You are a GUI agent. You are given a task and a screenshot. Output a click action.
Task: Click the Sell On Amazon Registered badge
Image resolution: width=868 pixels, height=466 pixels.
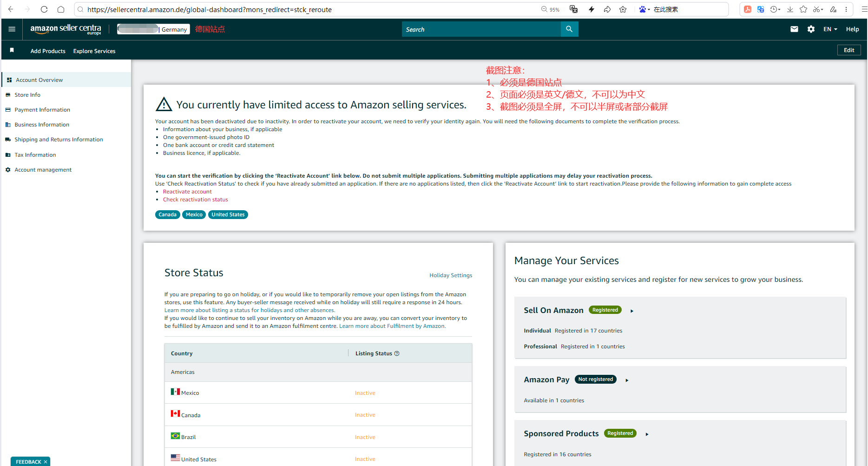tap(605, 310)
